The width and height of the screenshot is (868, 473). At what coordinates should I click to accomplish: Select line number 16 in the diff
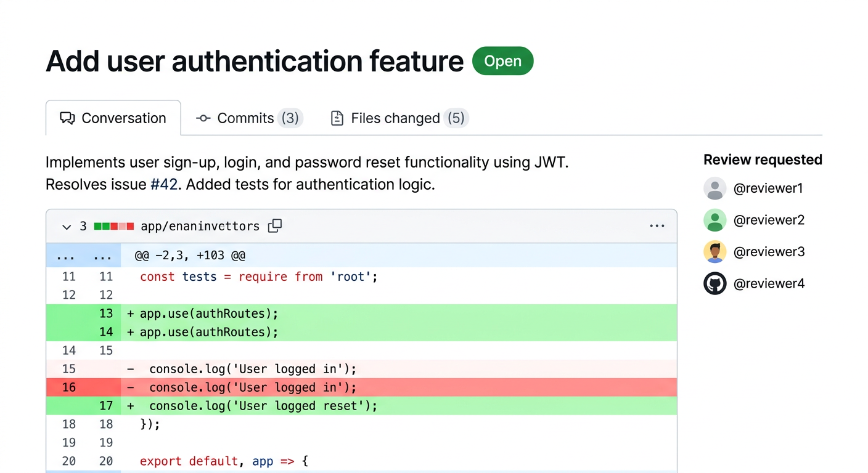68,387
